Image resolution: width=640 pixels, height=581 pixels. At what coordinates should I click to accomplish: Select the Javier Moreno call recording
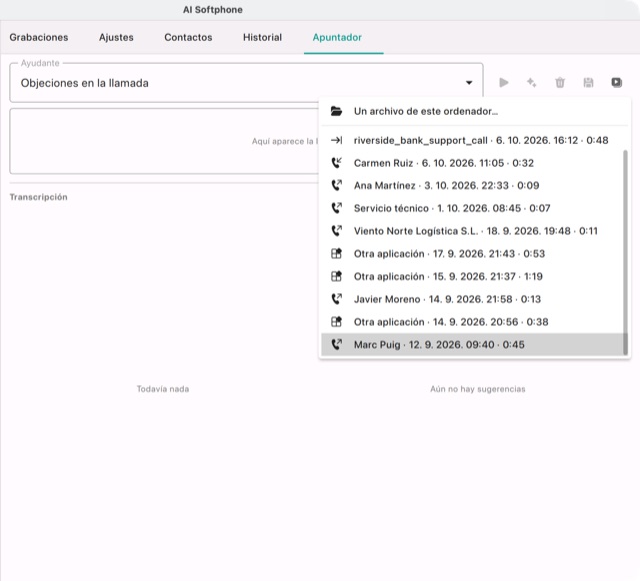coord(473,299)
